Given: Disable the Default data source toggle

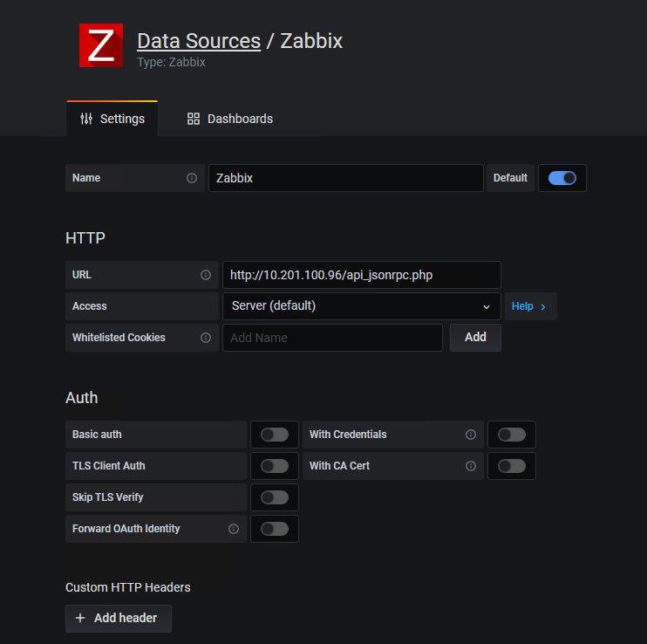Looking at the screenshot, I should pyautogui.click(x=562, y=178).
